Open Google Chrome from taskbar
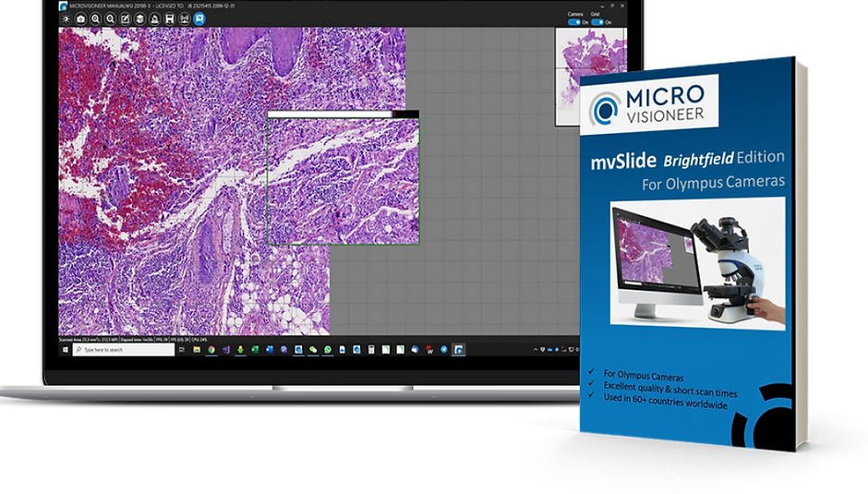 click(x=211, y=349)
